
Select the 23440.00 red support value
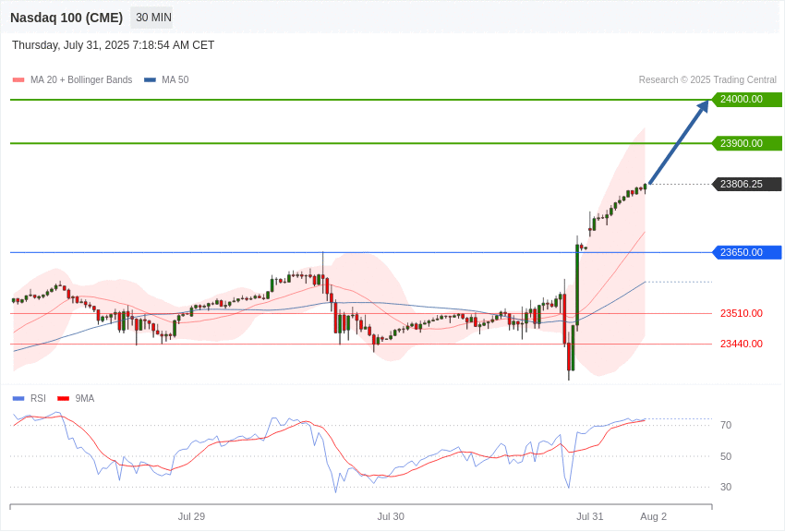click(x=742, y=344)
